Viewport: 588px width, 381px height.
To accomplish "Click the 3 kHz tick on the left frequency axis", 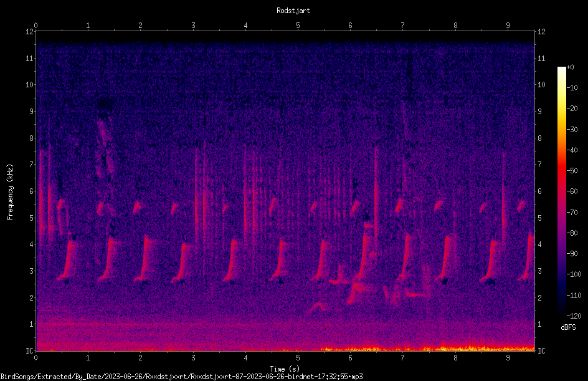I will 32,271.
